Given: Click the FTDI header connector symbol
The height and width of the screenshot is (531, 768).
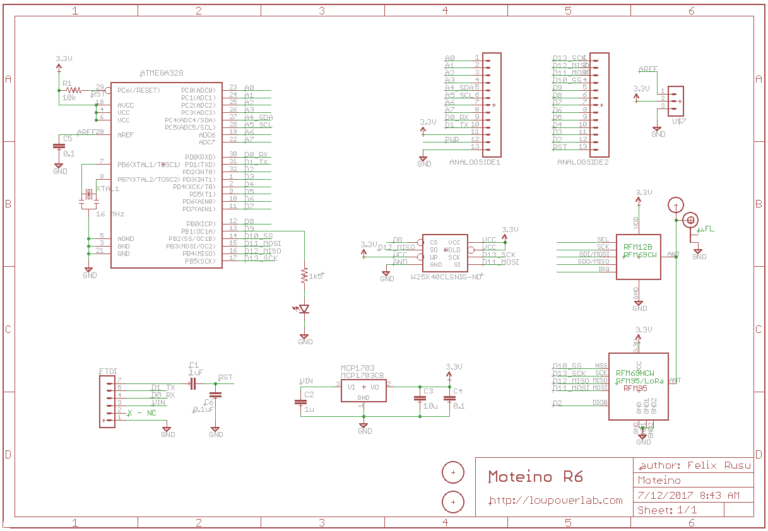Looking at the screenshot, I should tap(107, 401).
